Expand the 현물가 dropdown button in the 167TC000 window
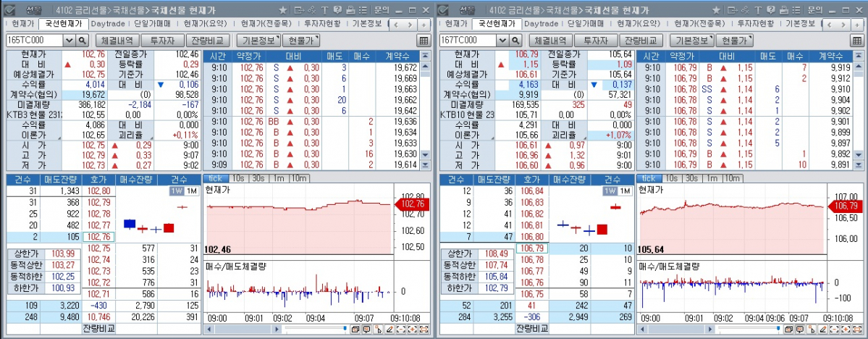Image resolution: width=868 pixels, height=339 pixels. (734, 41)
